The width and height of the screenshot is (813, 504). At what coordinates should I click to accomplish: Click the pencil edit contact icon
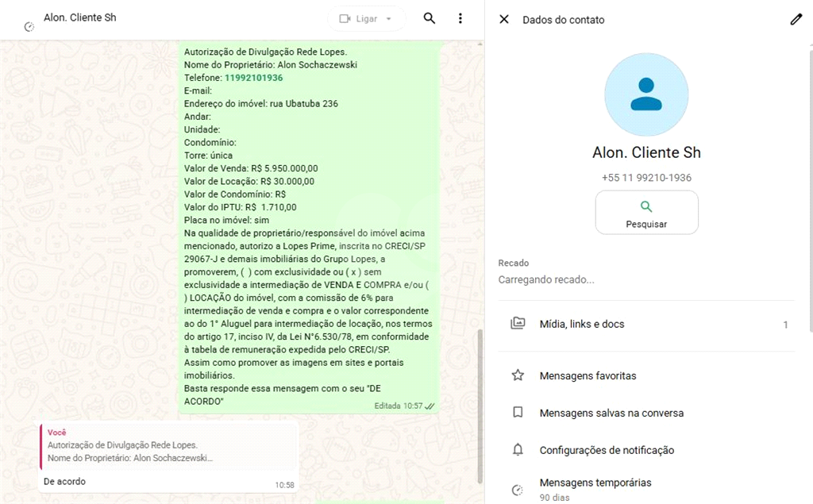[x=796, y=19]
